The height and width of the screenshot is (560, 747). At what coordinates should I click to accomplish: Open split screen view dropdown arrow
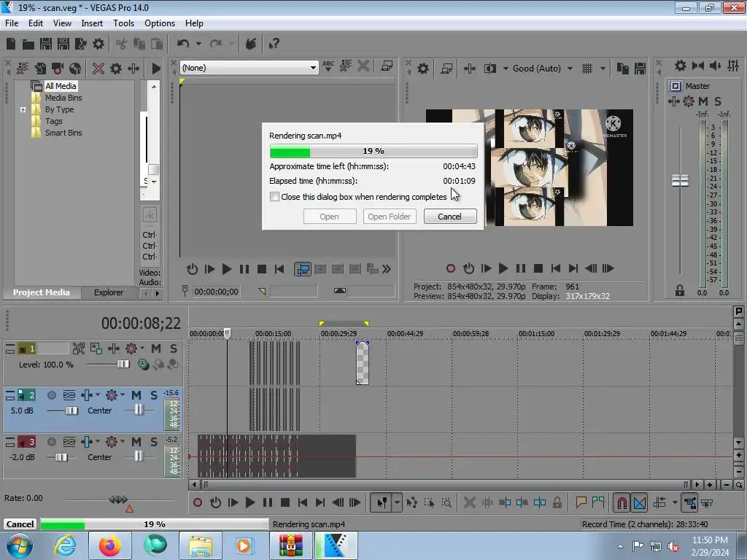click(x=506, y=69)
